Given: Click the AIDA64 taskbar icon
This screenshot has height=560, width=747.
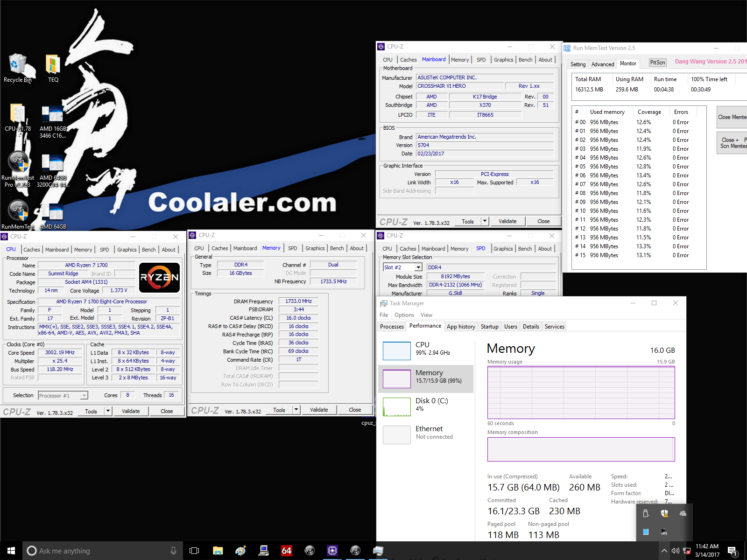Looking at the screenshot, I should tap(286, 551).
